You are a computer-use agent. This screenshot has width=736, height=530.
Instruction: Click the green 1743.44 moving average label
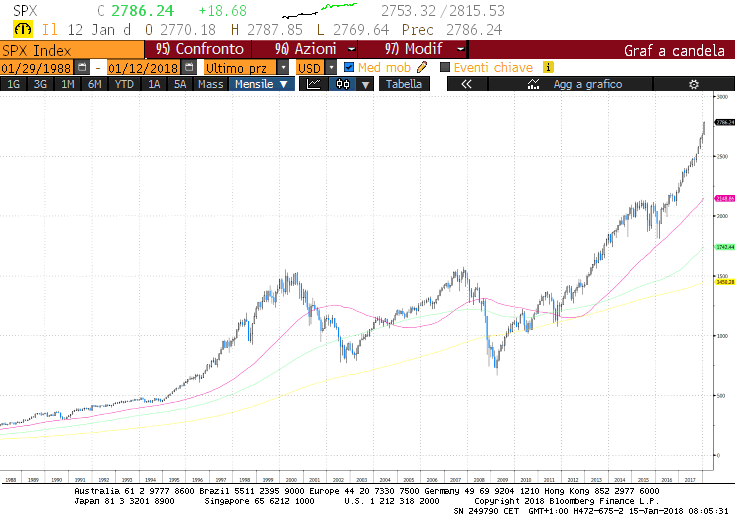(x=725, y=247)
